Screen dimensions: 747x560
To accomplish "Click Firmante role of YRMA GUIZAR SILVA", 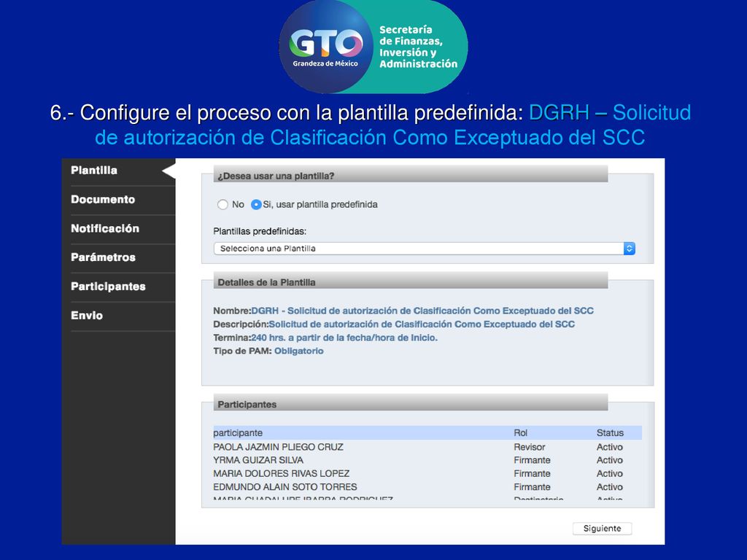I will [x=532, y=461].
